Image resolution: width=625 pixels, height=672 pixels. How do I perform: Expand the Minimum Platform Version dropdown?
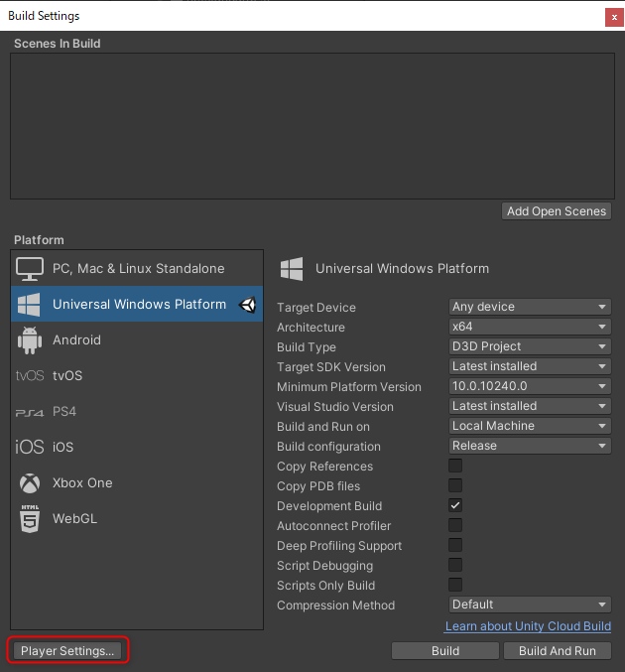pyautogui.click(x=530, y=386)
